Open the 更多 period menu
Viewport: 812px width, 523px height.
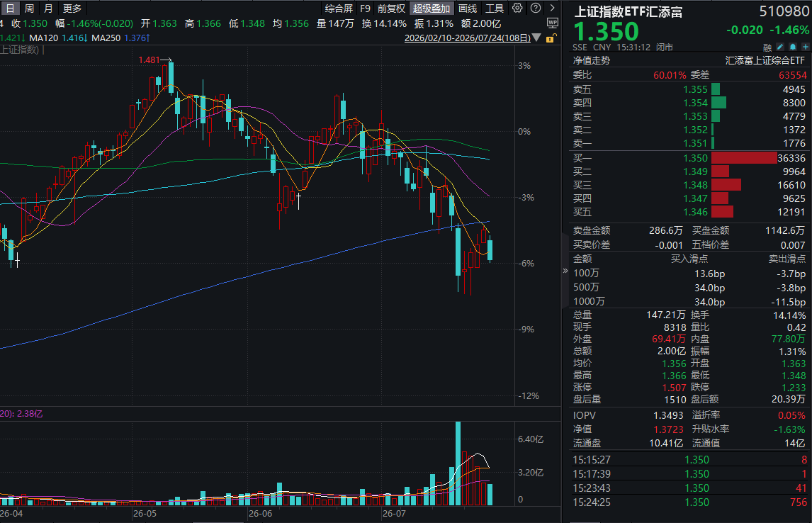tap(72, 9)
